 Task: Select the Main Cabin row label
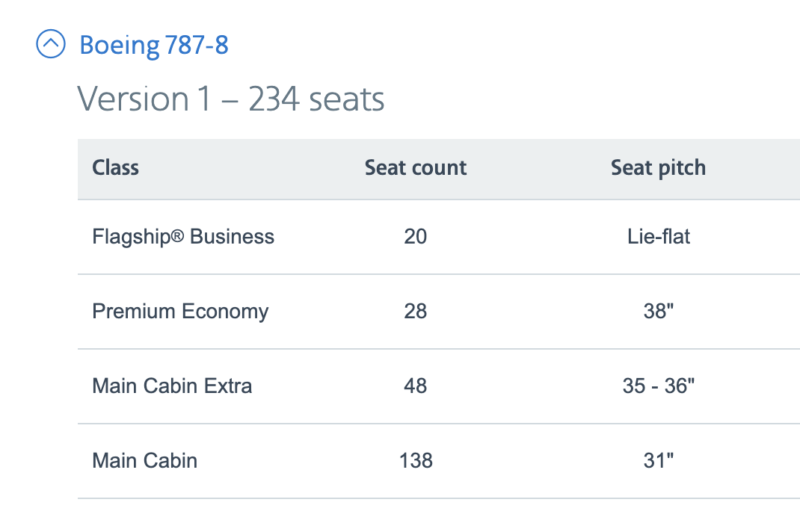145,461
